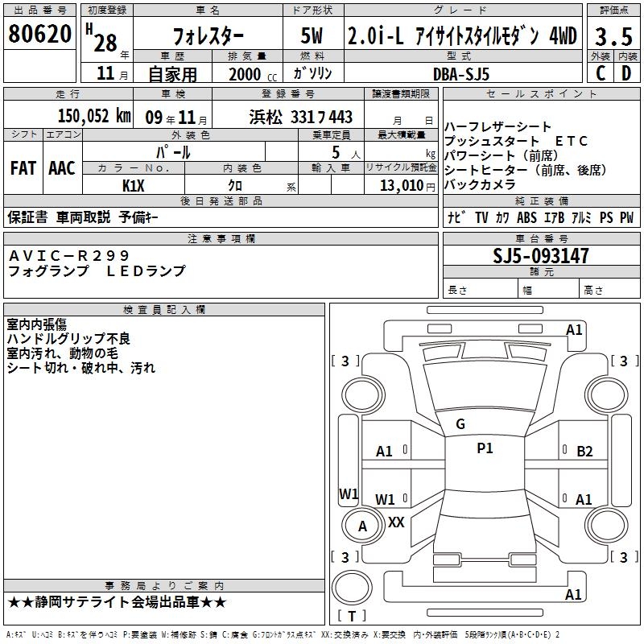Click the lot number 80620

(x=39, y=33)
